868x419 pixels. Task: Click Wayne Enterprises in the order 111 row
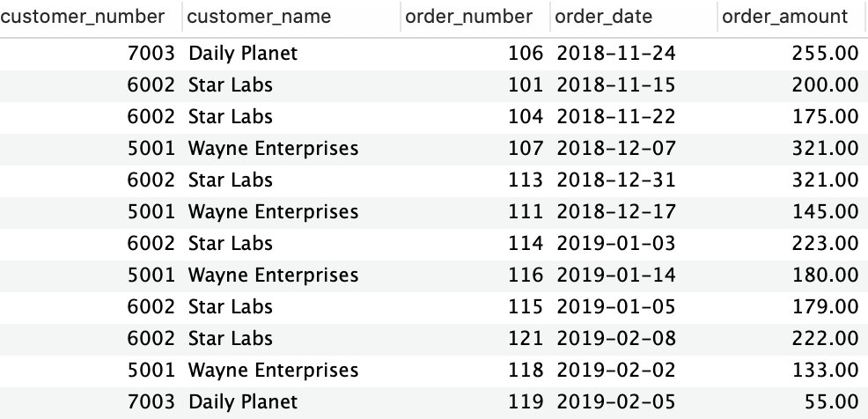click(x=273, y=212)
